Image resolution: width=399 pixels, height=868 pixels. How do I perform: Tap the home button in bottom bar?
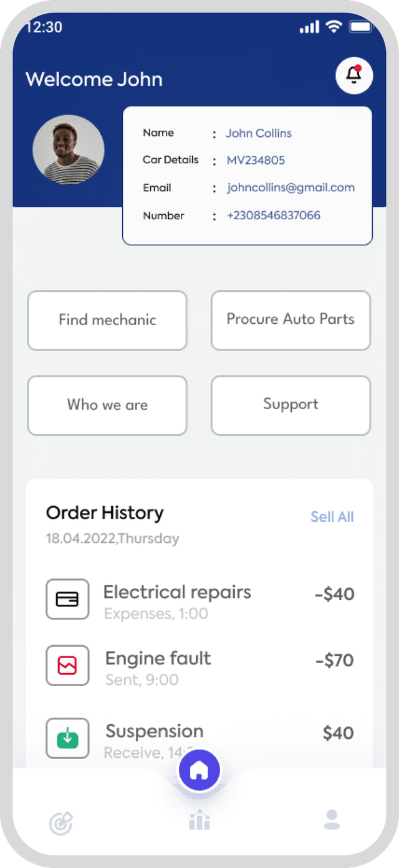[199, 771]
